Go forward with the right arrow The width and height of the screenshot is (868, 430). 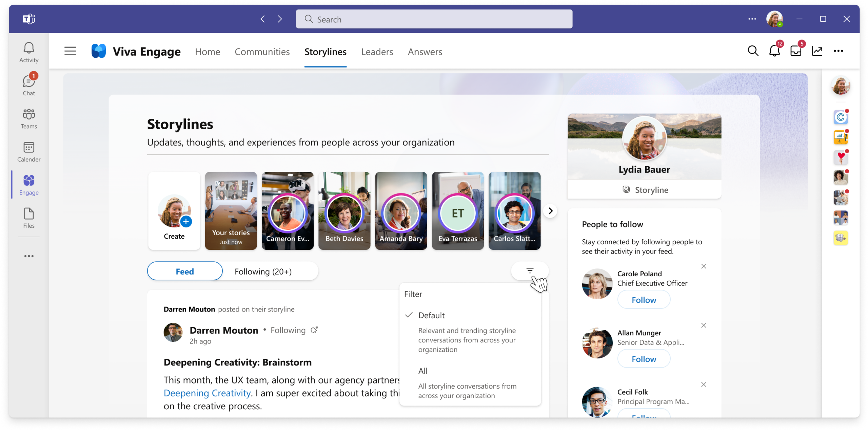click(280, 19)
